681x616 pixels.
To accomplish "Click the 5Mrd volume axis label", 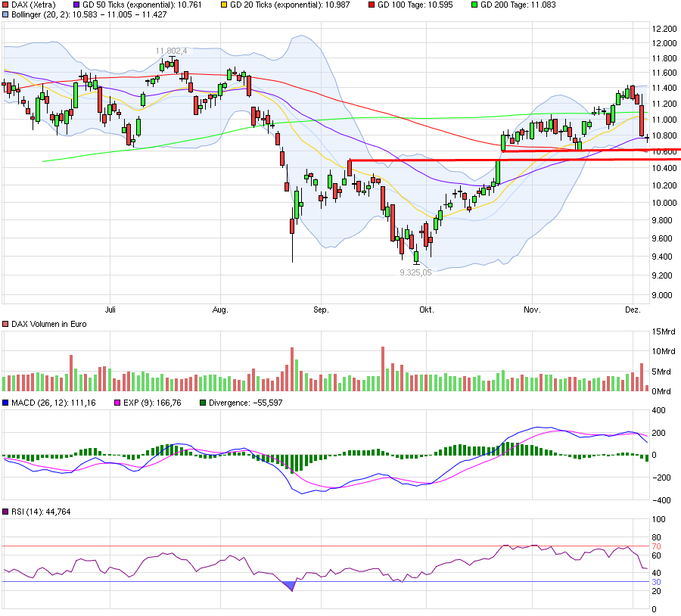I will click(x=661, y=372).
